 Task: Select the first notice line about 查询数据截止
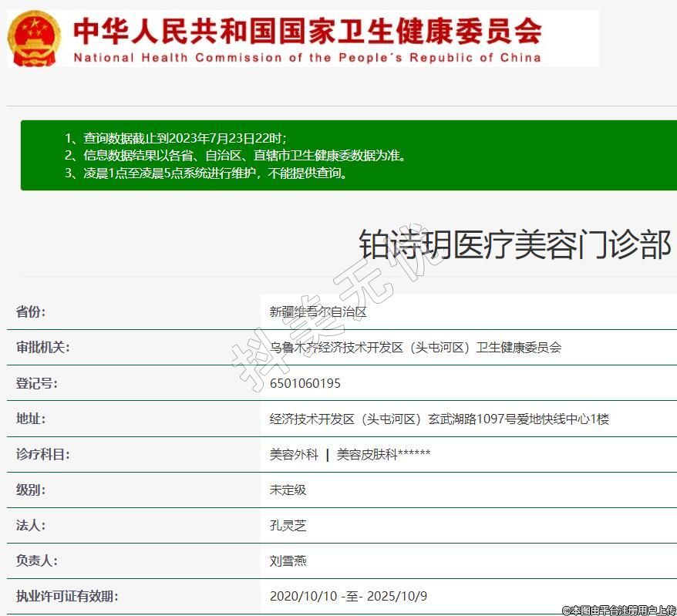click(184, 138)
